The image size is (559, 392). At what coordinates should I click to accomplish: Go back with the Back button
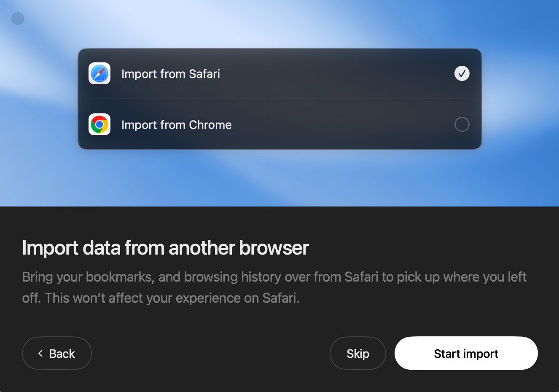[56, 353]
